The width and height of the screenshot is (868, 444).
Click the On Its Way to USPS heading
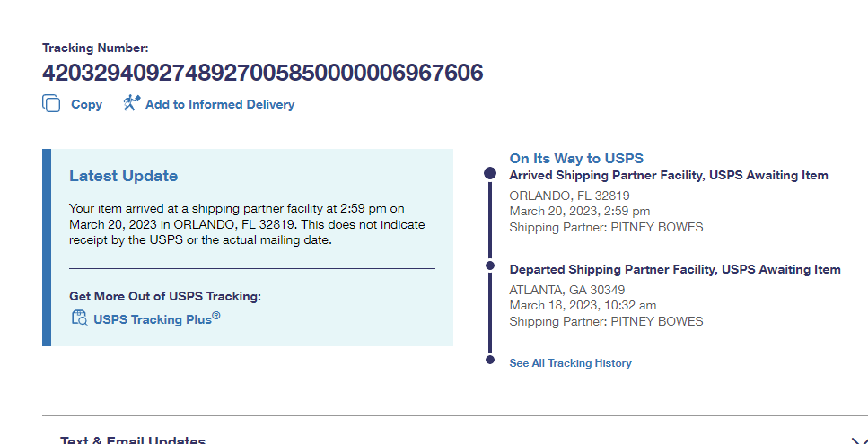pos(576,159)
